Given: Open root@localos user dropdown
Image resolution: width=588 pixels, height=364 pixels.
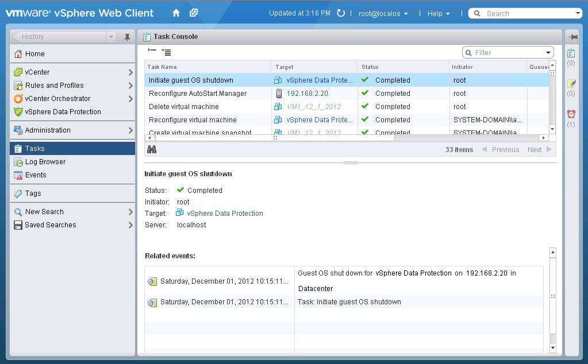Looking at the screenshot, I should pyautogui.click(x=383, y=13).
